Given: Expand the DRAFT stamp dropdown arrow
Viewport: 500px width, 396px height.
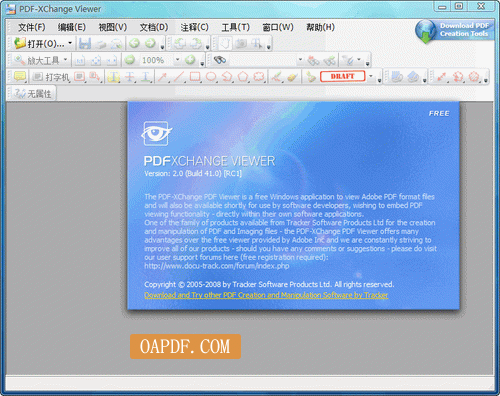Looking at the screenshot, I should (x=371, y=76).
